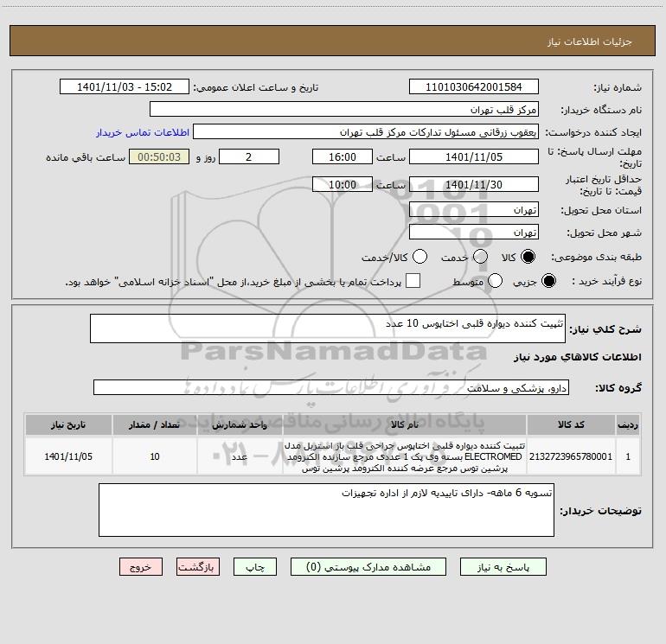Click the تعداد / مقدار column header
Screen dimensions: 666x644
[155, 424]
